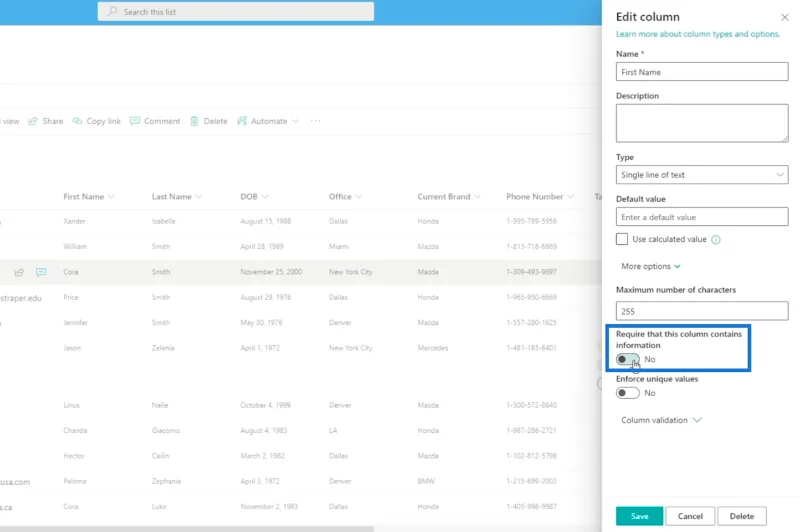800x532 pixels.
Task: Open First Name column header dropdown
Action: (112, 197)
